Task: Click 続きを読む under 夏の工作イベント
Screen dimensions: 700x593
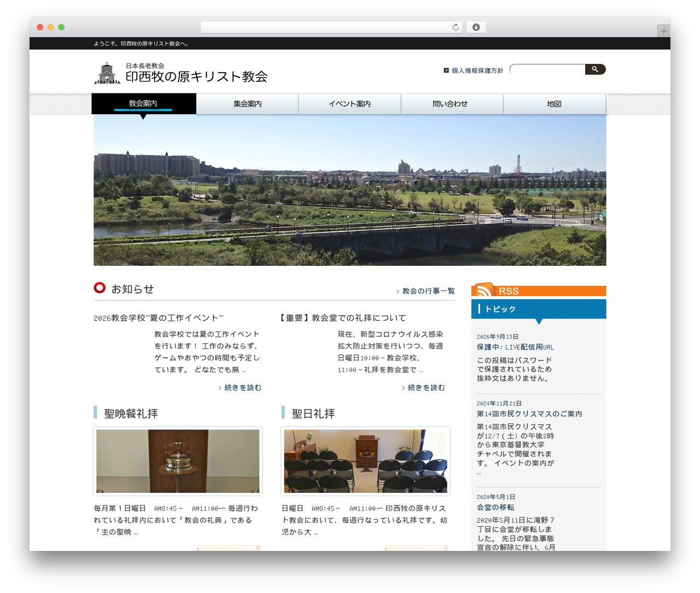Action: (x=243, y=387)
